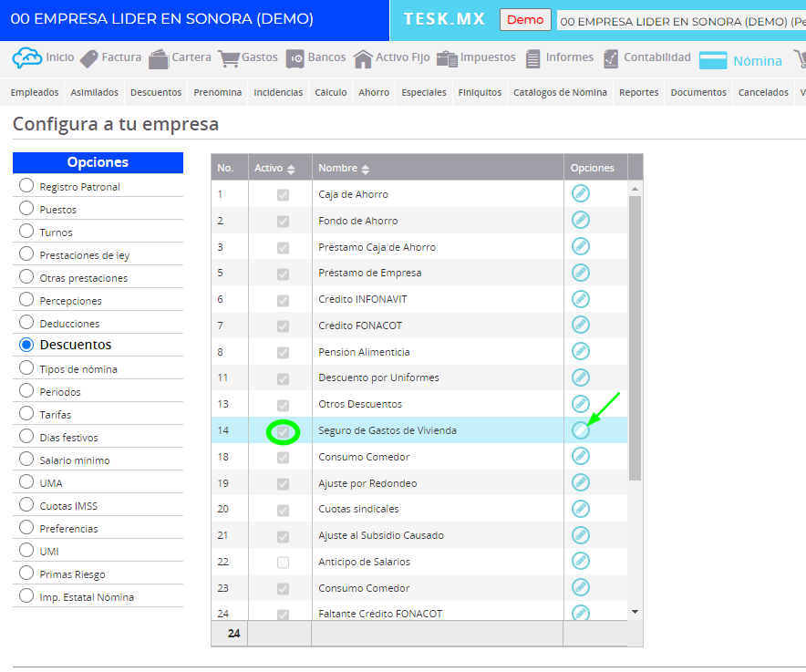Click the TESK.MX logo link
The height and width of the screenshot is (672, 806).
[x=444, y=19]
